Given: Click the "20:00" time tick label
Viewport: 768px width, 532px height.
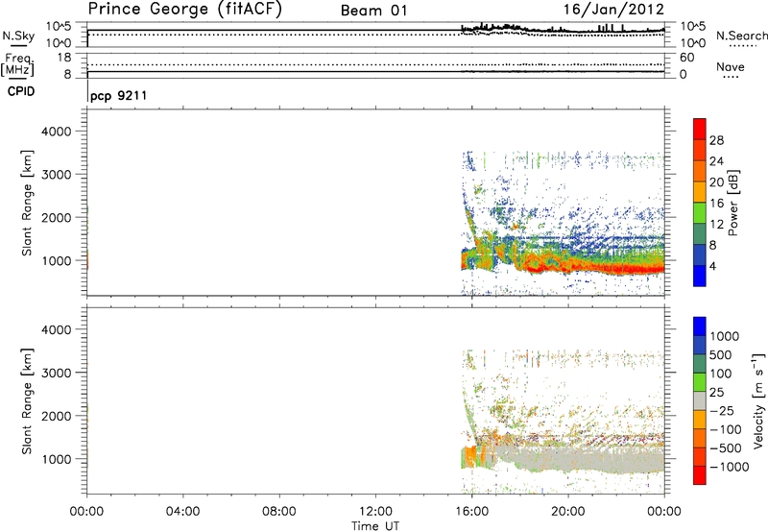Looking at the screenshot, I should click(x=567, y=512).
